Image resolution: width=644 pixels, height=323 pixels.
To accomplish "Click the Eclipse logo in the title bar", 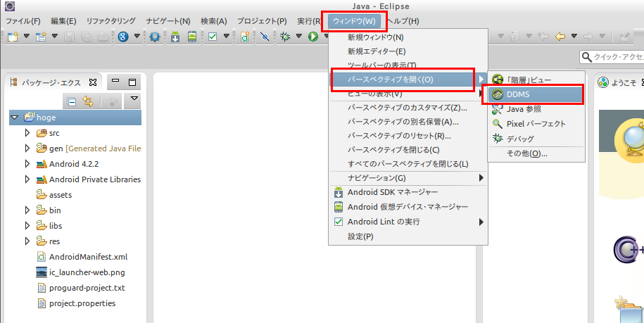I will coord(10,6).
